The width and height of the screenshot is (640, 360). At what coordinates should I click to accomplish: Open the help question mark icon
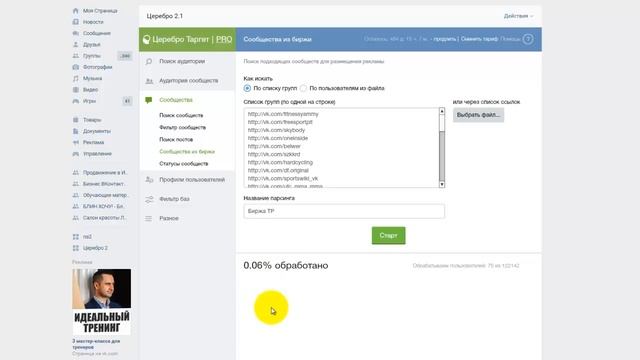click(x=528, y=39)
